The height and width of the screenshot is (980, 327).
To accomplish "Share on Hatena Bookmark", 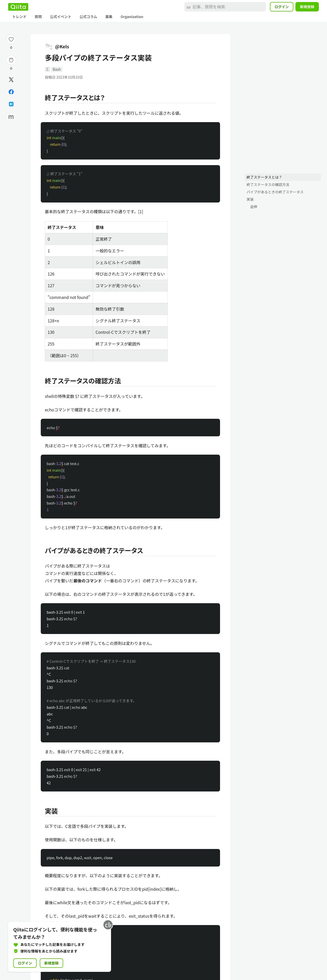I will [x=11, y=104].
